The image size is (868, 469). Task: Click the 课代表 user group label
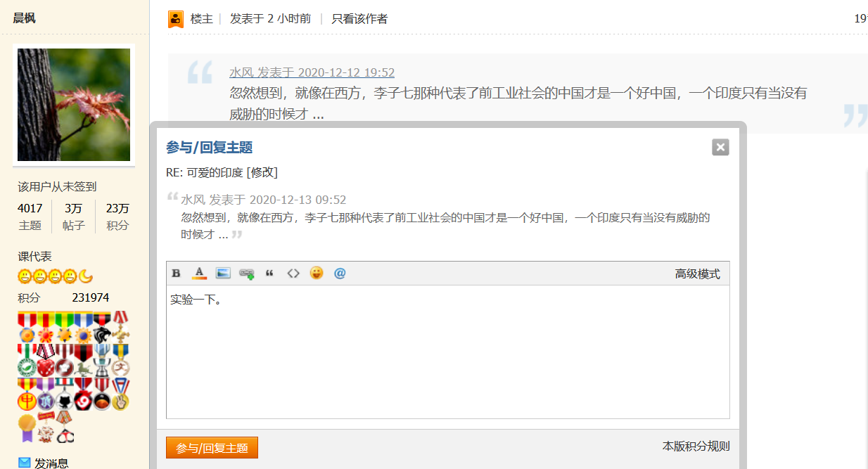(35, 257)
